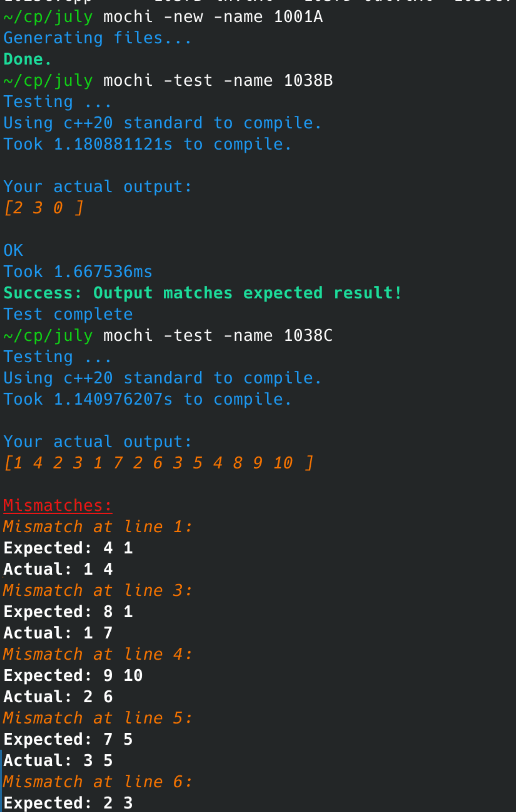Image resolution: width=516 pixels, height=812 pixels.
Task: Click the bold green 'Done.' message
Action: [x=27, y=60]
